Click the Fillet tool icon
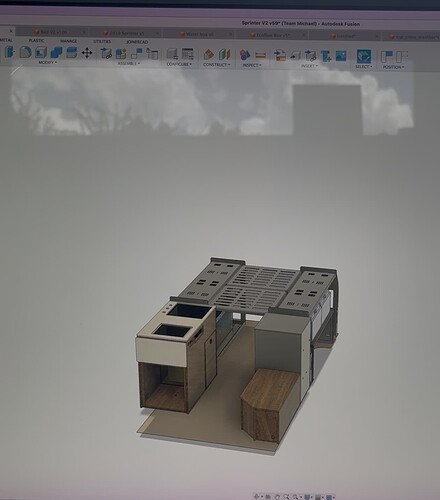 [x=25, y=52]
